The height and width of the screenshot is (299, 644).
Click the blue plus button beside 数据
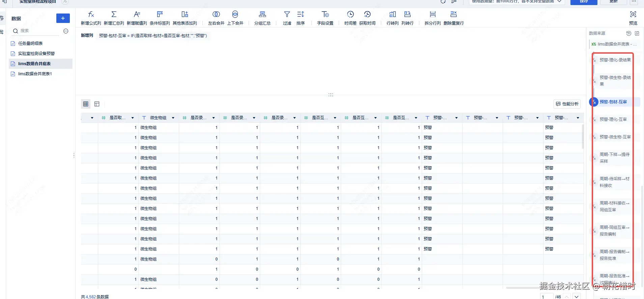click(63, 18)
